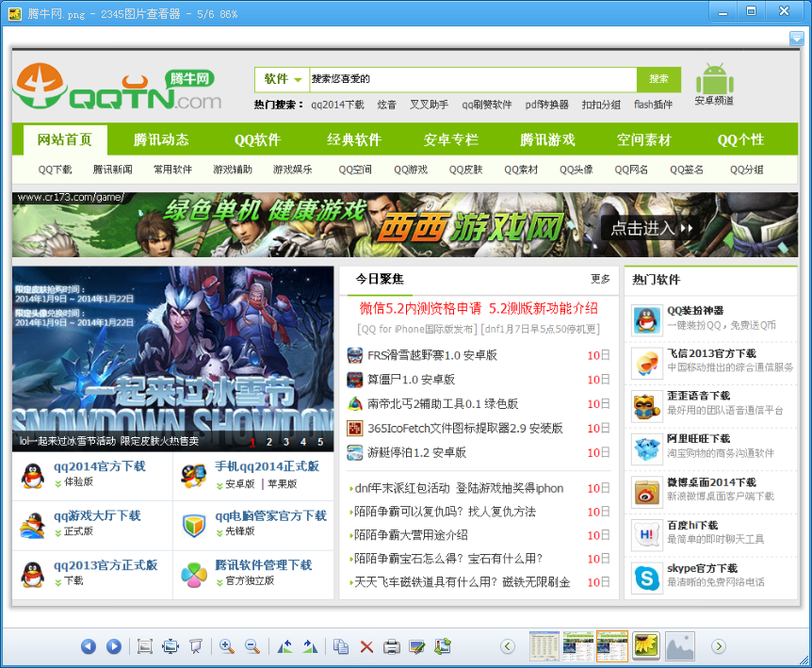Select the sunflower thumbnail
The image size is (812, 668).
(646, 645)
